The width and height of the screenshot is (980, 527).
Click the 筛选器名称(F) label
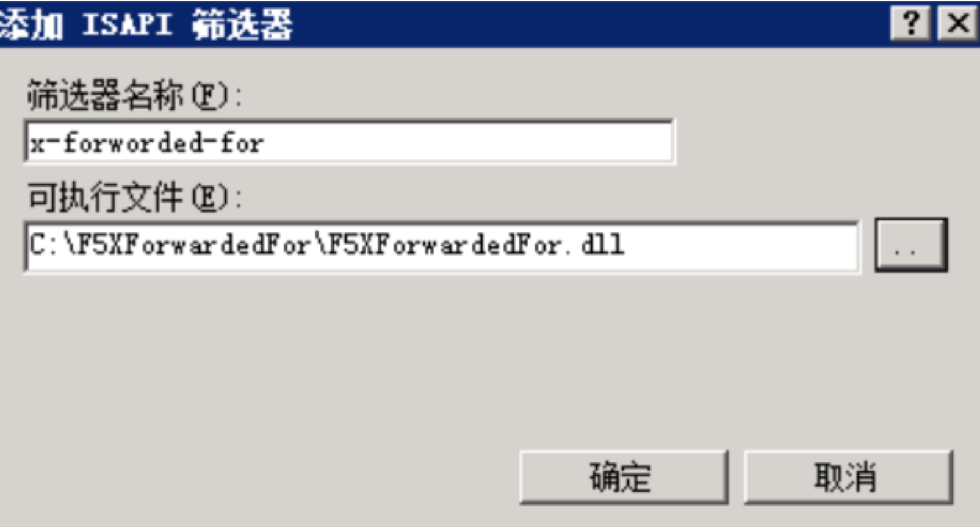coord(134,95)
